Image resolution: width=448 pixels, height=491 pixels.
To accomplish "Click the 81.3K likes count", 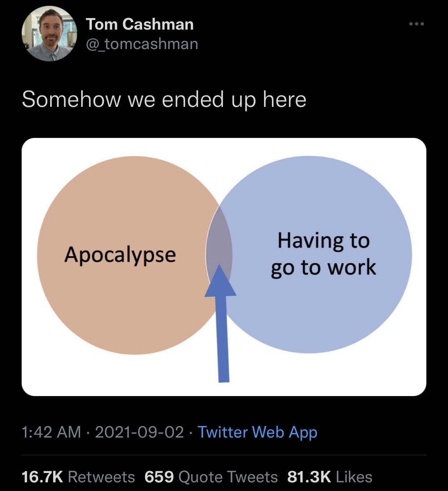I will [x=309, y=477].
